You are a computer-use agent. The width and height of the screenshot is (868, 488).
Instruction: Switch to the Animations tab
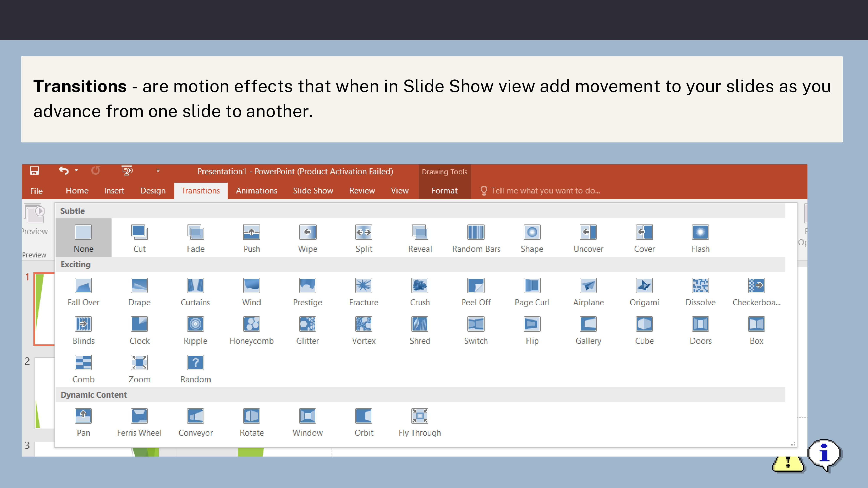(256, 191)
